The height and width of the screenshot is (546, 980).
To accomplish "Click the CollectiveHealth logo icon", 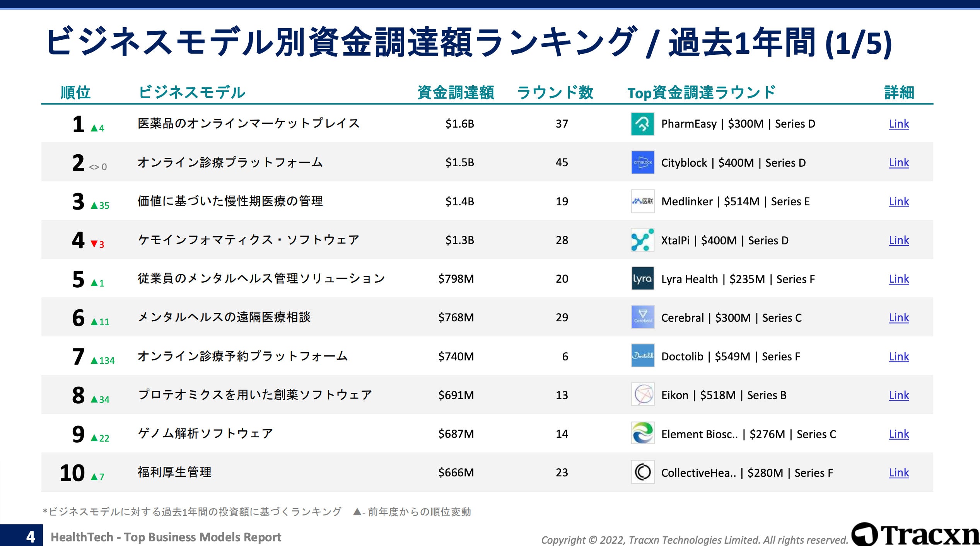I will click(642, 472).
